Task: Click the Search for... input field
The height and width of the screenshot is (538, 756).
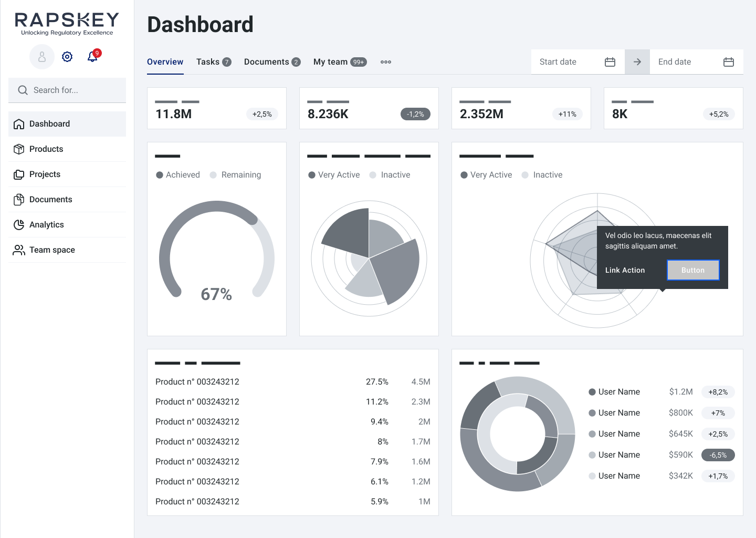Action: (x=73, y=90)
